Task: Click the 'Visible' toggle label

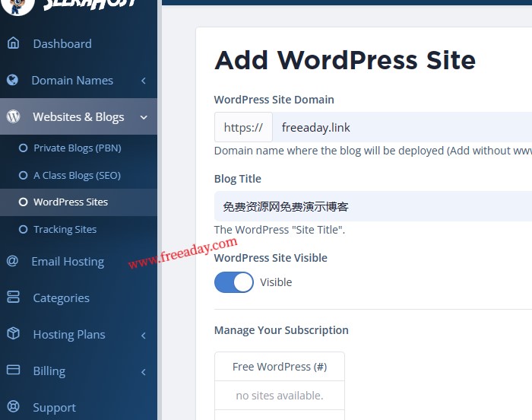Action: tap(276, 282)
